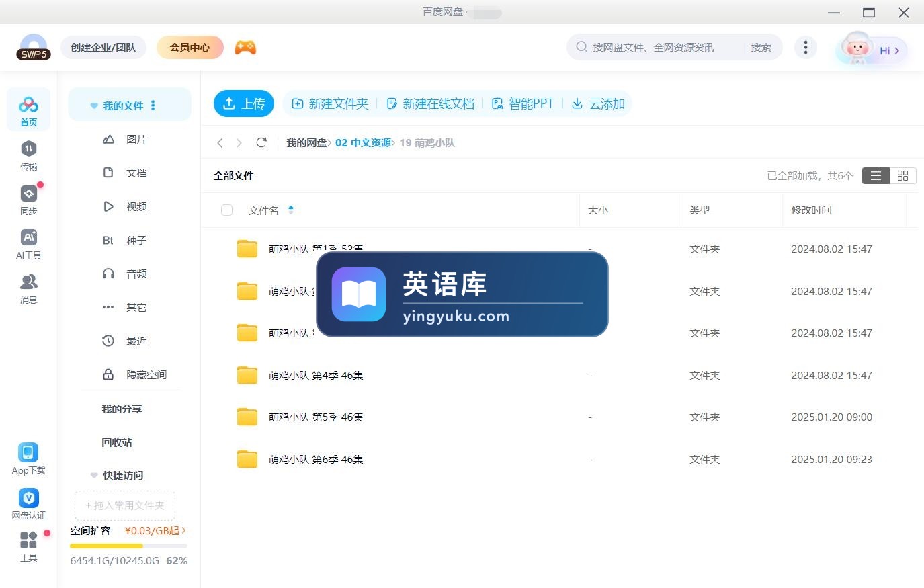Open folder icon of 第4季 46集
Viewport: 924px width, 588px height.
tap(247, 375)
